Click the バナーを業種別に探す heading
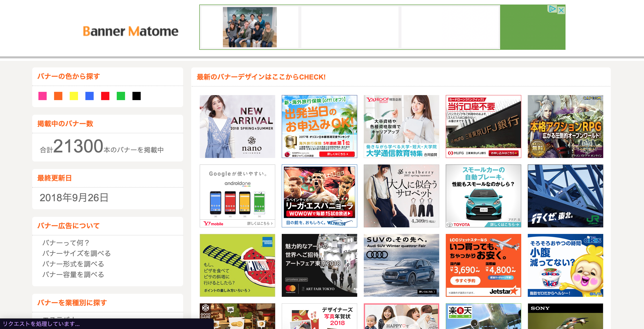The height and width of the screenshot is (329, 644). [72, 303]
